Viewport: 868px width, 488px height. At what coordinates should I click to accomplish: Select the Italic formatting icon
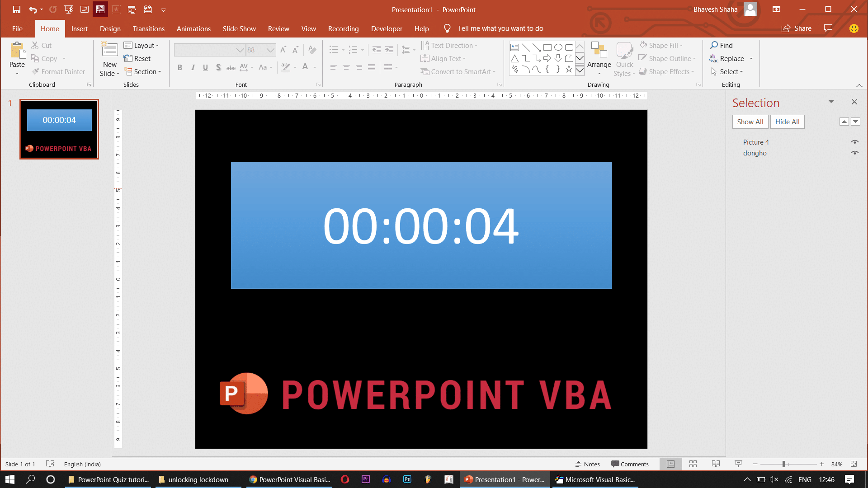(193, 67)
